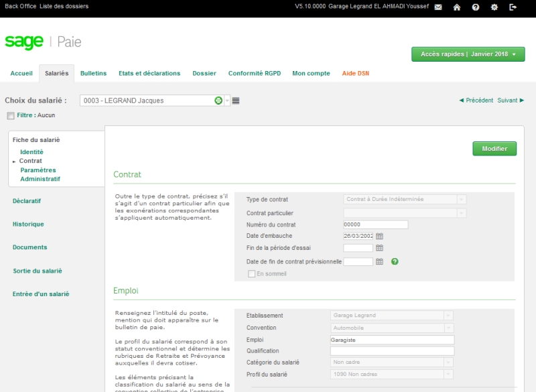
Task: Open the employee list icon
Action: (x=236, y=101)
